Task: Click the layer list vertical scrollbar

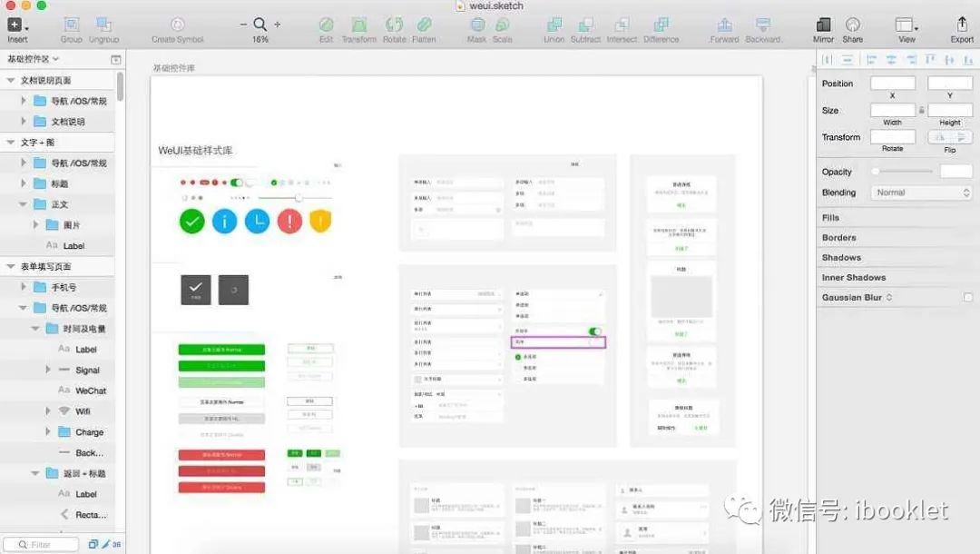Action: pos(120,86)
